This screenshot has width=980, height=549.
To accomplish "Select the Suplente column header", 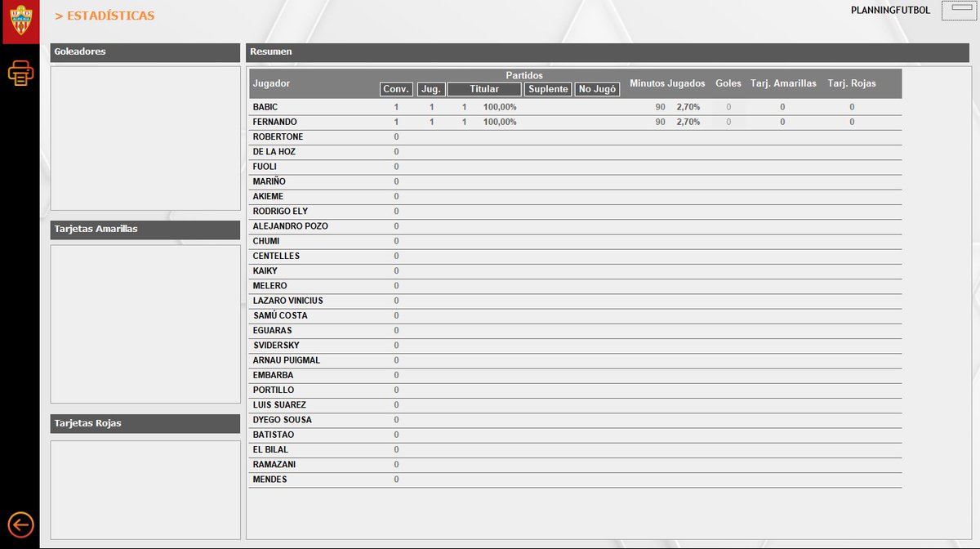I will (x=548, y=89).
